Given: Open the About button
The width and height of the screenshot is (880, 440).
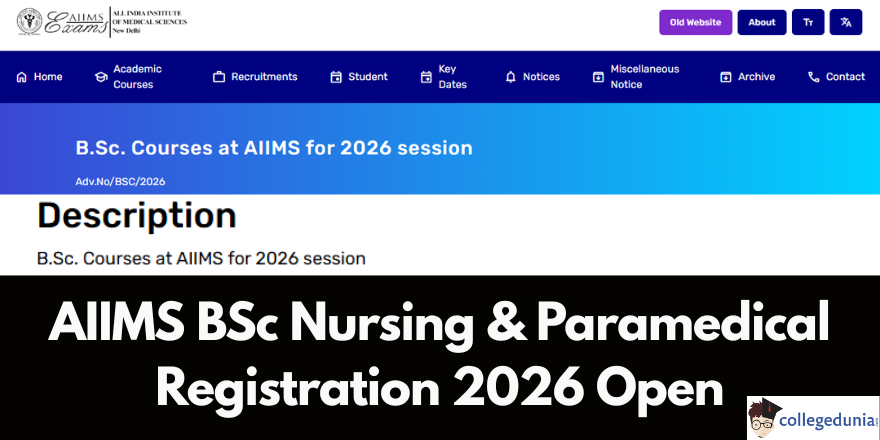Looking at the screenshot, I should pyautogui.click(x=762, y=22).
